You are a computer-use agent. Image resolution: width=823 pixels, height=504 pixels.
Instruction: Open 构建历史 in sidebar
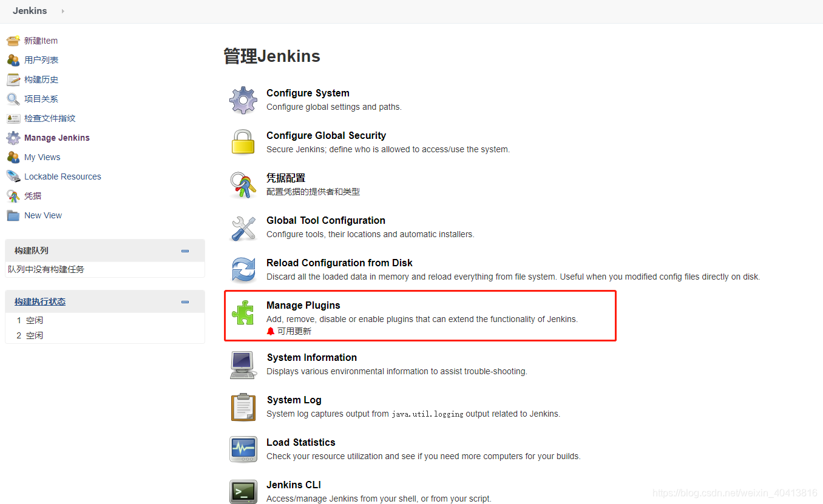pos(41,79)
